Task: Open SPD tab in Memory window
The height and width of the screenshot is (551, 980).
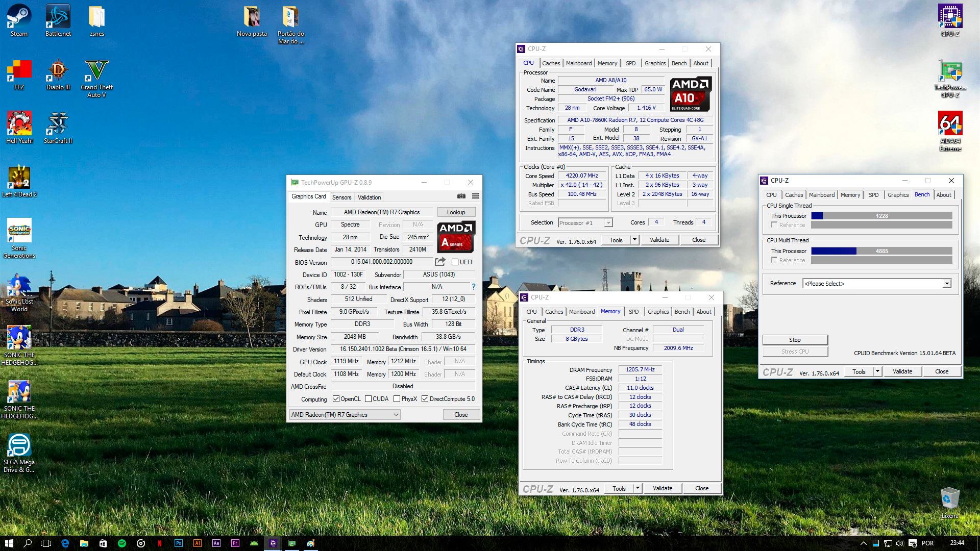Action: tap(633, 312)
